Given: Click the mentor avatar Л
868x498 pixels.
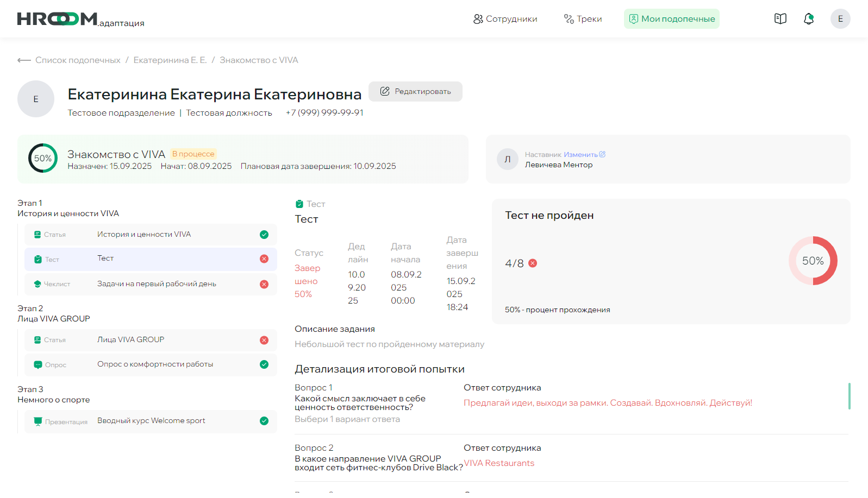Looking at the screenshot, I should (x=507, y=159).
